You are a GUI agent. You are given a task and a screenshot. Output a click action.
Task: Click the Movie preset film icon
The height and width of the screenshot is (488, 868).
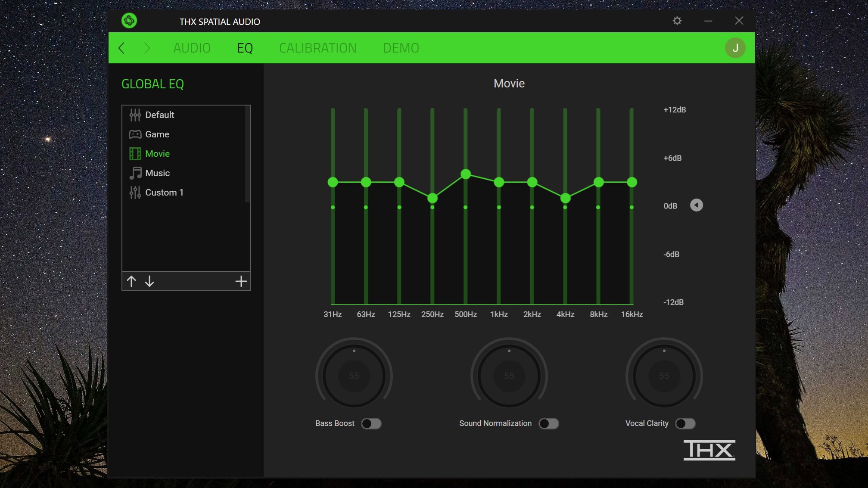click(135, 154)
